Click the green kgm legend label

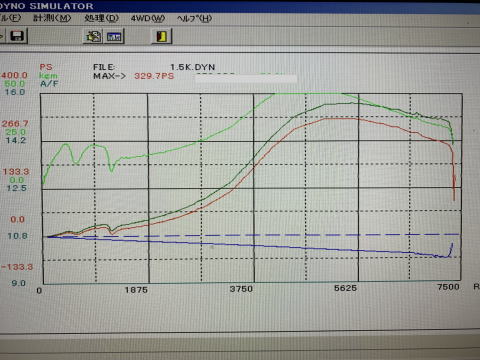coord(48,75)
